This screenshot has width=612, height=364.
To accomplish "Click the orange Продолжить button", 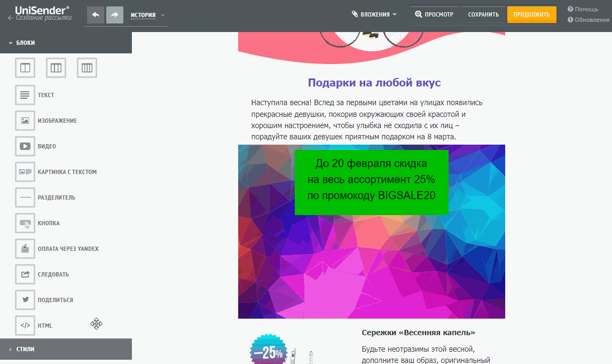I will pos(531,14).
